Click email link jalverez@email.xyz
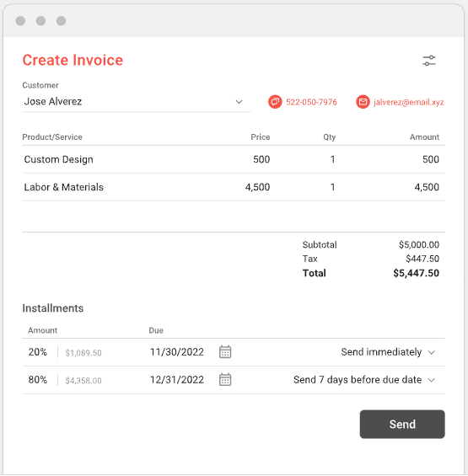Screen dimensions: 468x476 (408, 102)
